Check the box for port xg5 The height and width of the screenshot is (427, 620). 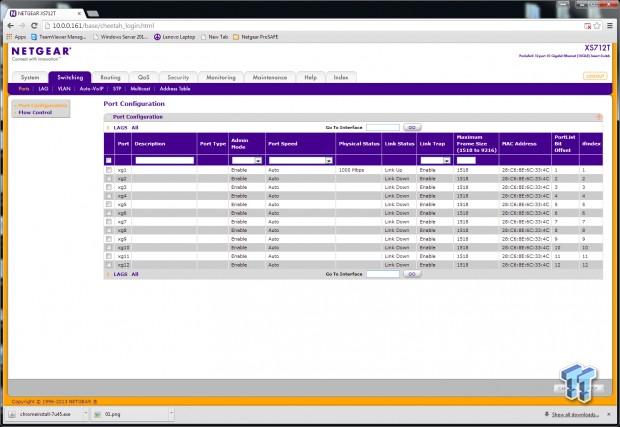point(109,204)
